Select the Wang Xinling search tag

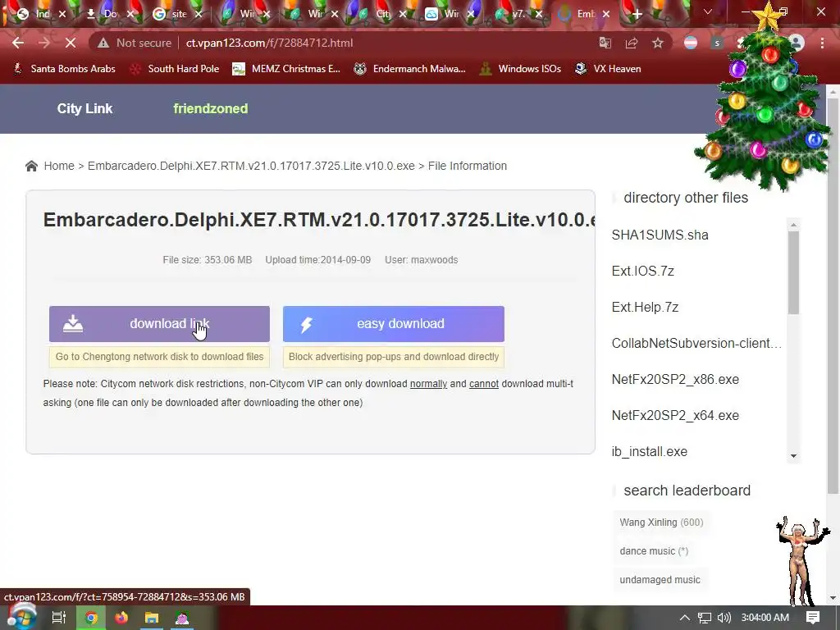point(661,523)
